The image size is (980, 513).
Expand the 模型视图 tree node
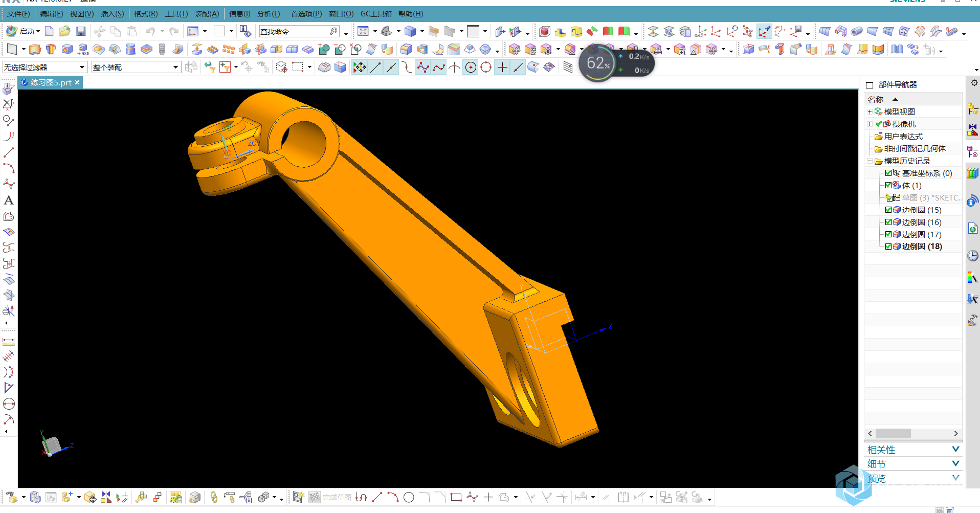870,111
